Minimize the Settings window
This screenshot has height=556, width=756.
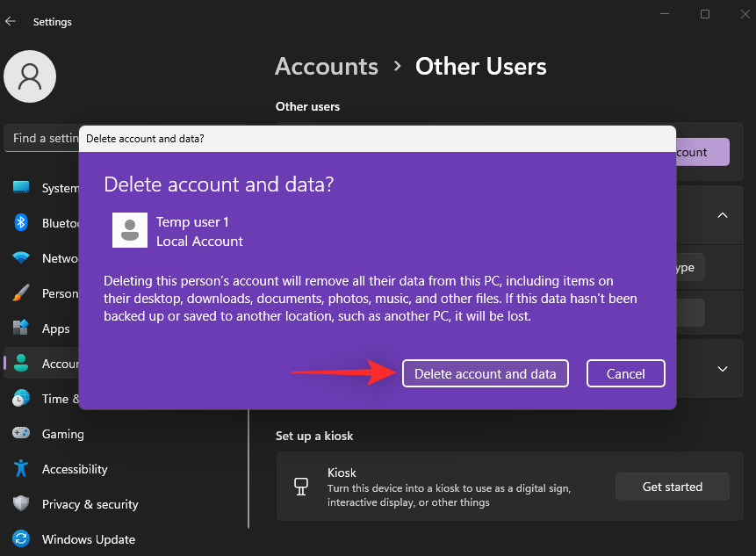(x=665, y=14)
